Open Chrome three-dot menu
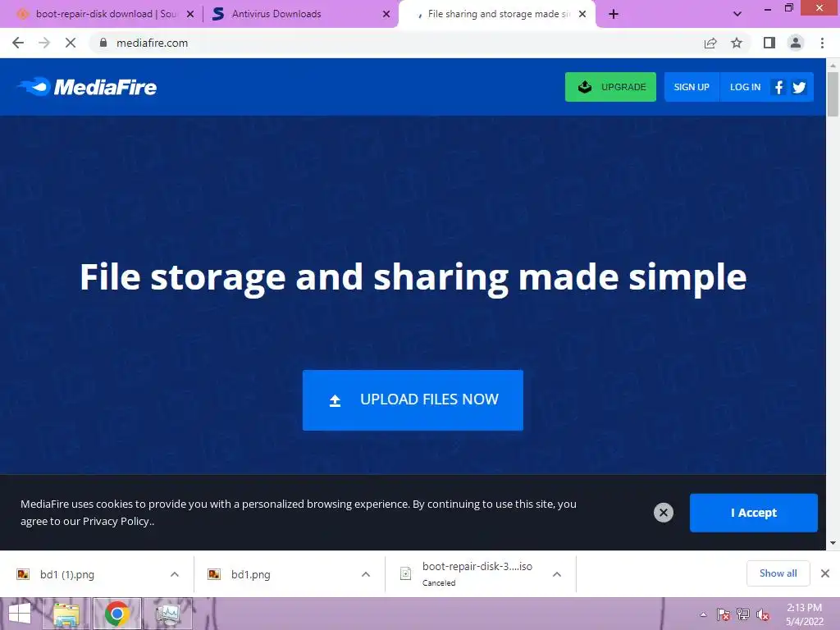Screen dimensions: 840x630 coord(822,43)
